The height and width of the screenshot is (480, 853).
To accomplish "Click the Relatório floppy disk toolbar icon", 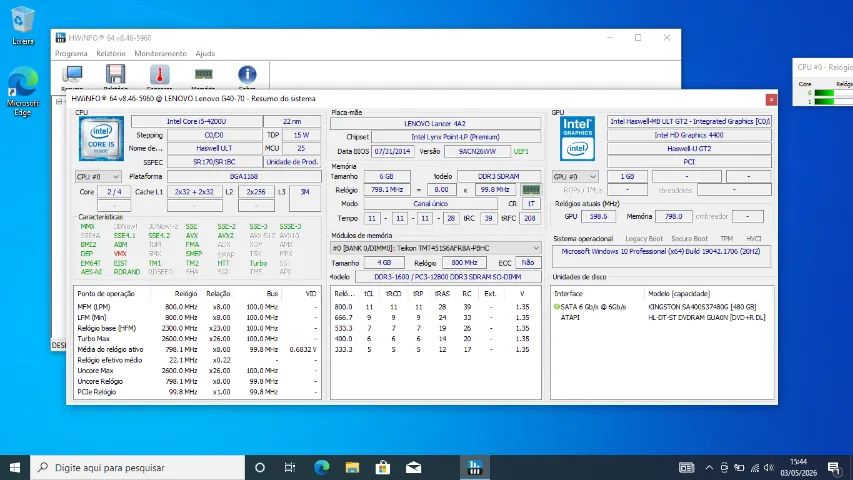I will pyautogui.click(x=115, y=76).
